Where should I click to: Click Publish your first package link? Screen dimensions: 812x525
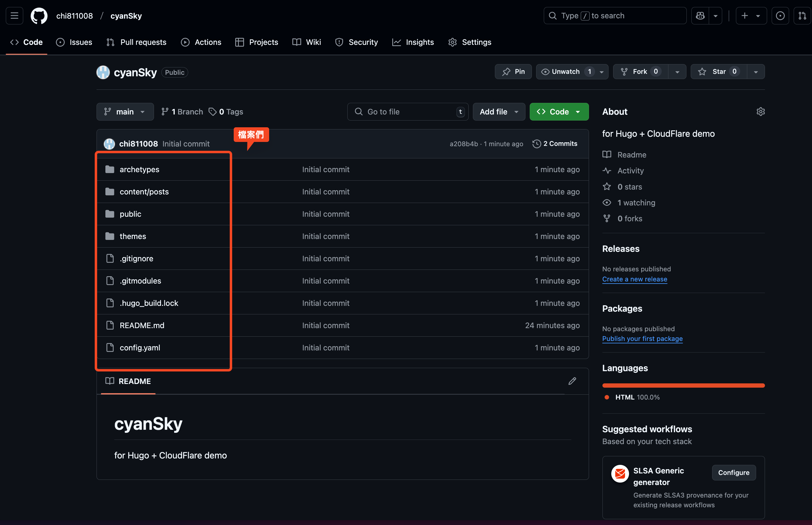642,339
